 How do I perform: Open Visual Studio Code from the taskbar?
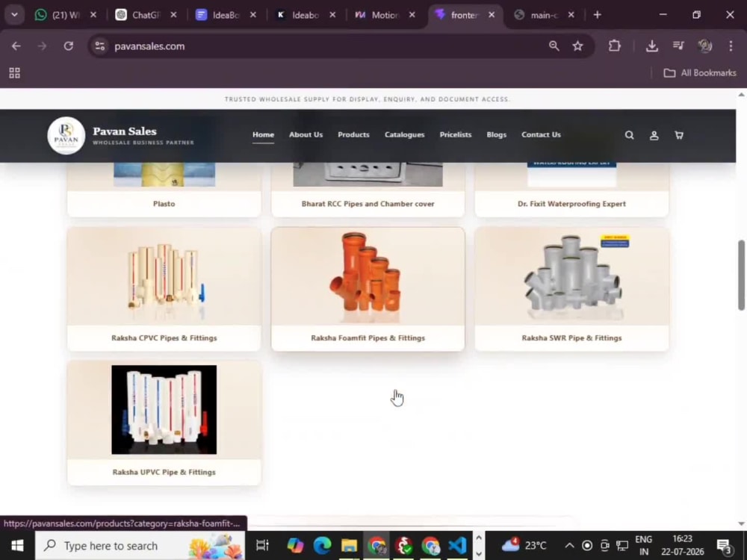coord(457,545)
